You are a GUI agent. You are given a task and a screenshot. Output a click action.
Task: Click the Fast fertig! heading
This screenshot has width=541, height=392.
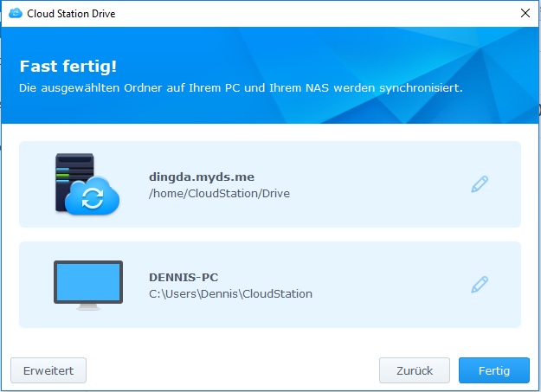point(68,67)
